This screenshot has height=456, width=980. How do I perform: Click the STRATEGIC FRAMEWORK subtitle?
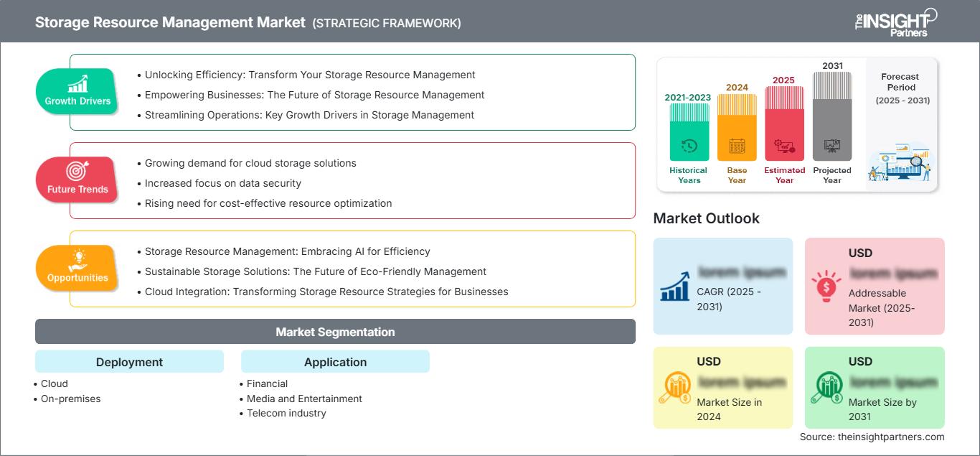(x=387, y=23)
